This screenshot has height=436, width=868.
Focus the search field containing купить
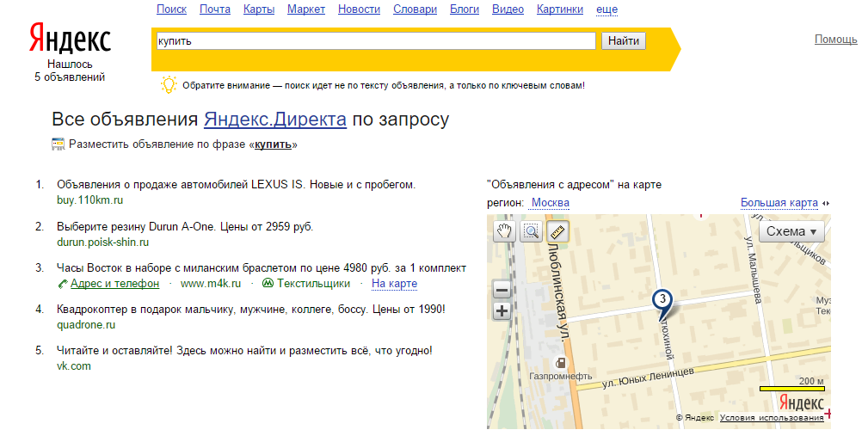376,40
